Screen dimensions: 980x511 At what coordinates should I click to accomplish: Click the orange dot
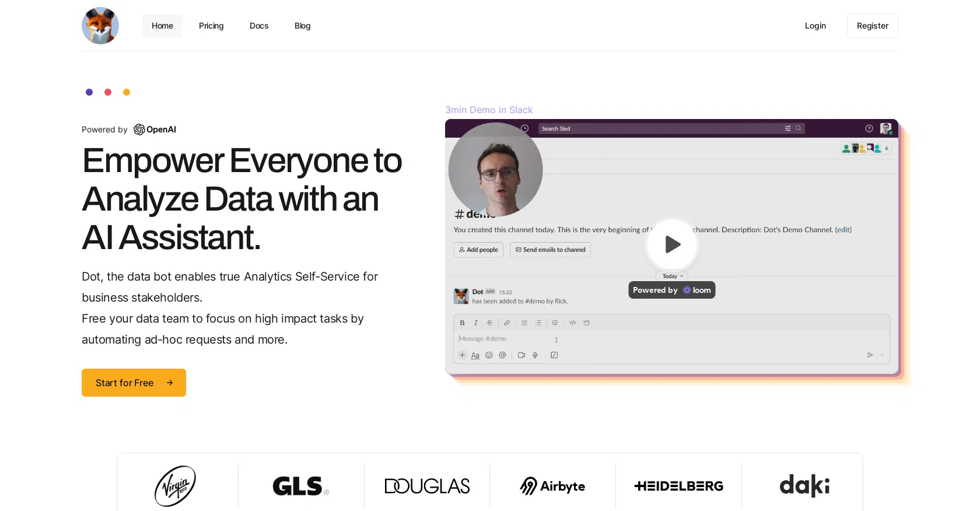coord(127,92)
